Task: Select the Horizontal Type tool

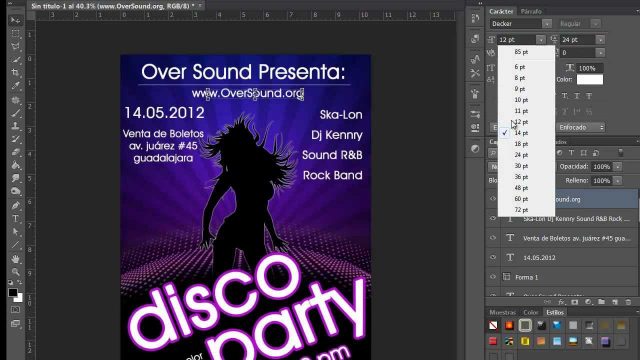Action: tap(16, 219)
